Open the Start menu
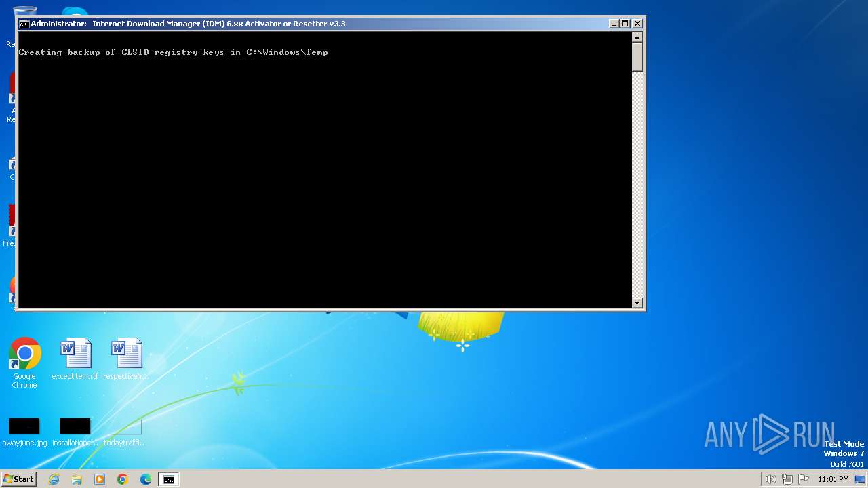This screenshot has height=488, width=868. coord(18,479)
